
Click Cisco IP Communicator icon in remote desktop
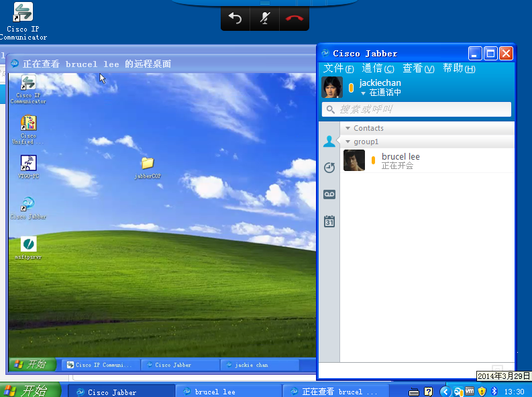[28, 89]
